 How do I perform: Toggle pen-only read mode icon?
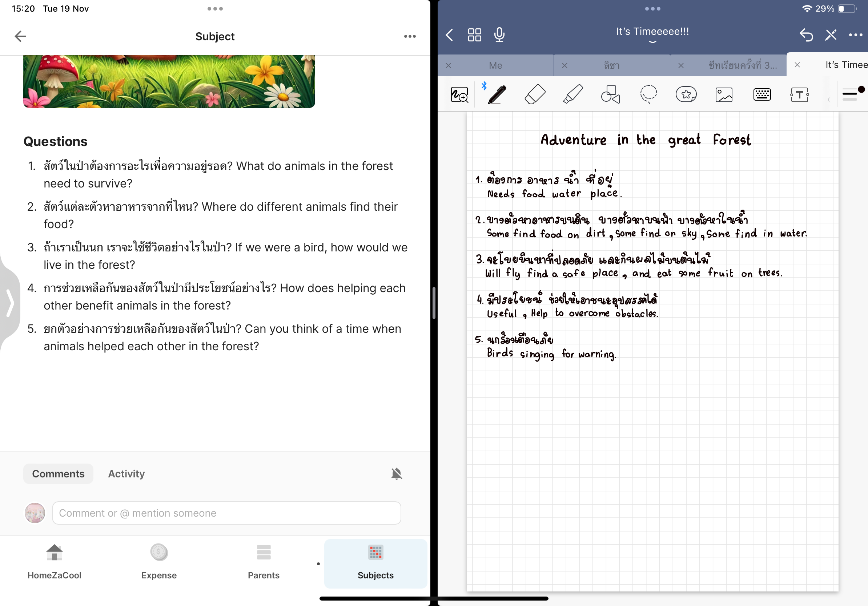click(831, 35)
